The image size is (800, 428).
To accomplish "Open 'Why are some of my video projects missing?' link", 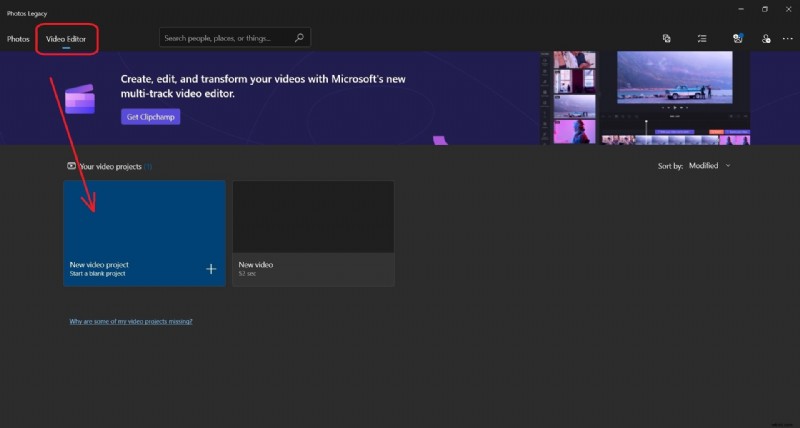I will pos(131,321).
